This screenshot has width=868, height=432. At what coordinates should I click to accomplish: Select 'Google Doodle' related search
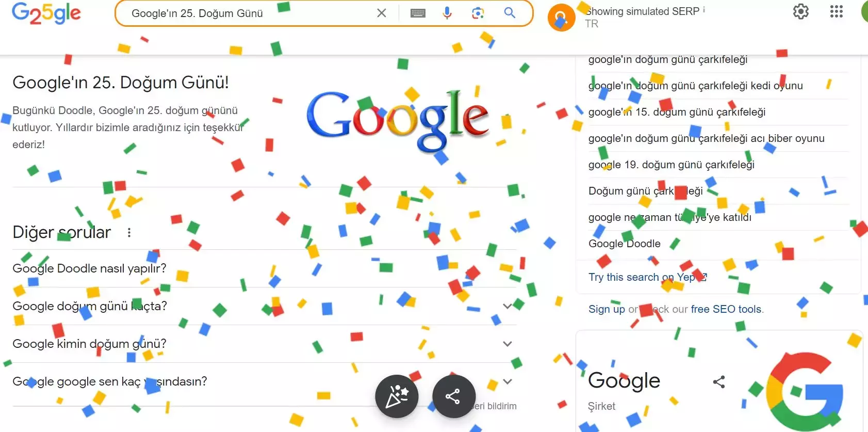(625, 244)
